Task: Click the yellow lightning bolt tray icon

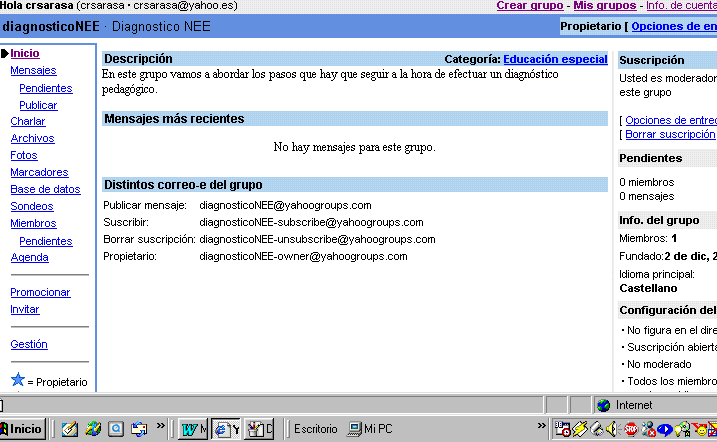Action: coord(579,429)
